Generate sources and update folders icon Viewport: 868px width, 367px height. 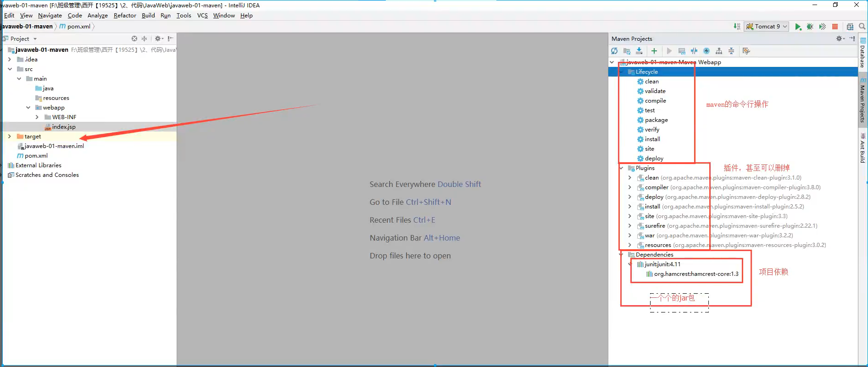[627, 51]
